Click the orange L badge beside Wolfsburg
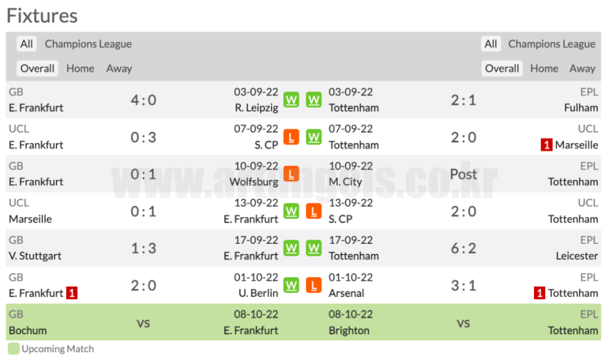Image resolution: width=609 pixels, height=364 pixels. coord(291,174)
